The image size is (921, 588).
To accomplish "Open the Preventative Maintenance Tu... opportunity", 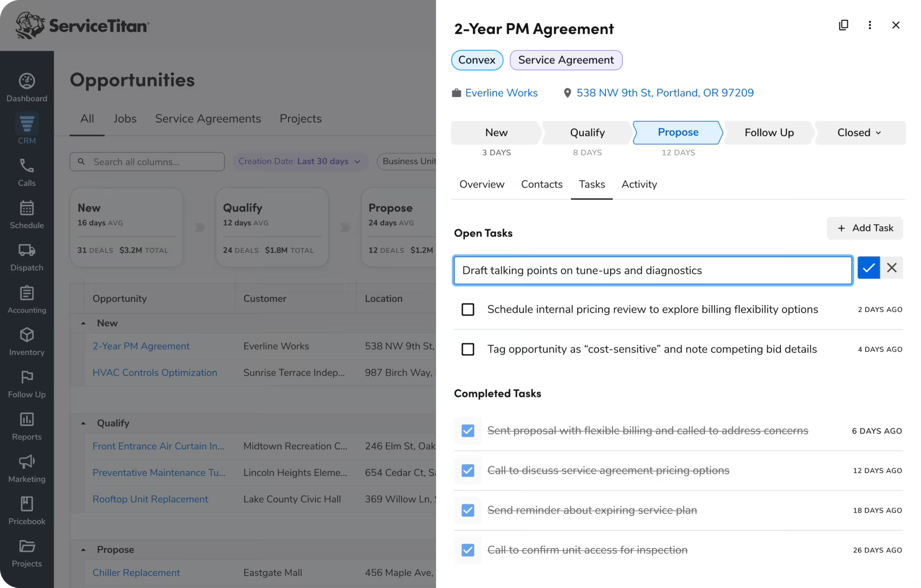I will pos(159,473).
